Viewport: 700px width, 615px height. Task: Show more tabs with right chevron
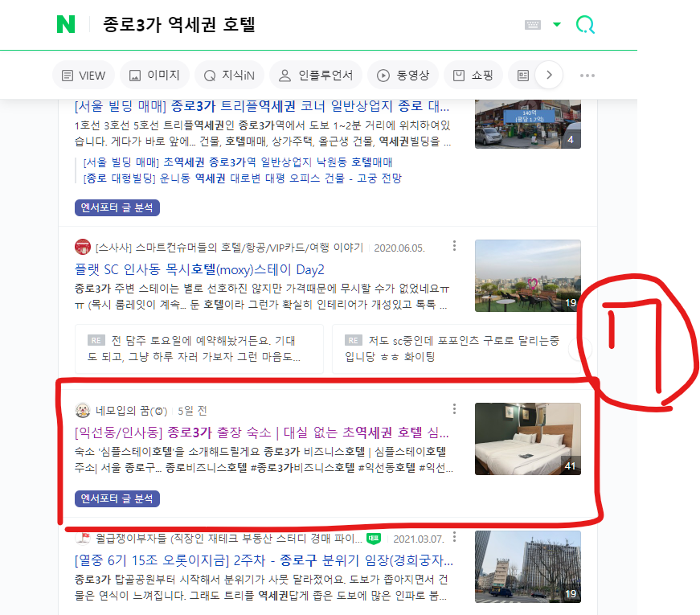549,75
